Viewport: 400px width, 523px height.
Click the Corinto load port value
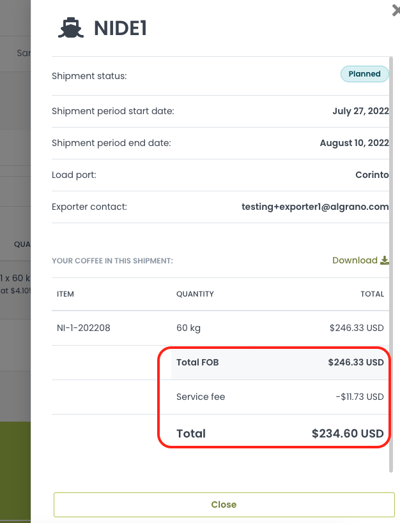[x=372, y=175]
